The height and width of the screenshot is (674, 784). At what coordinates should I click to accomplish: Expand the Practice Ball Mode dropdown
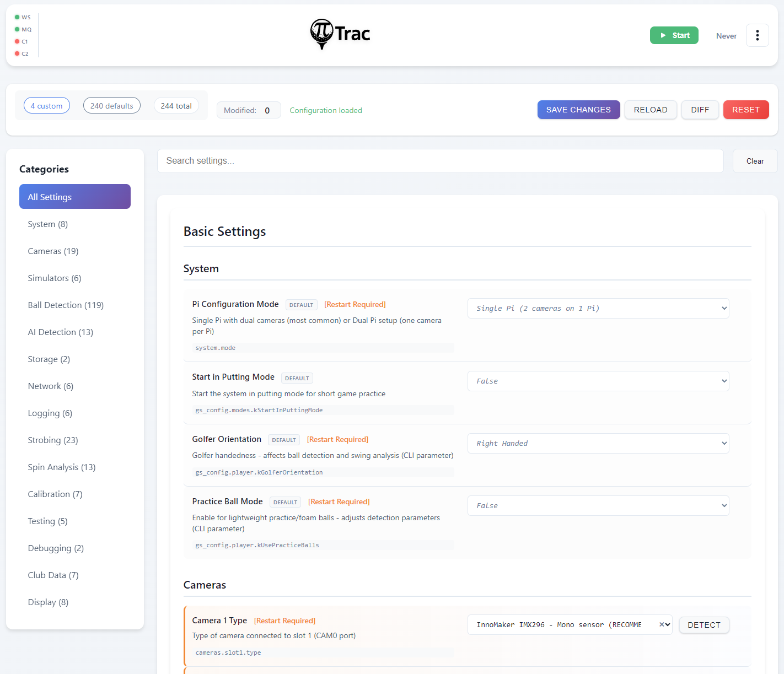click(x=598, y=506)
